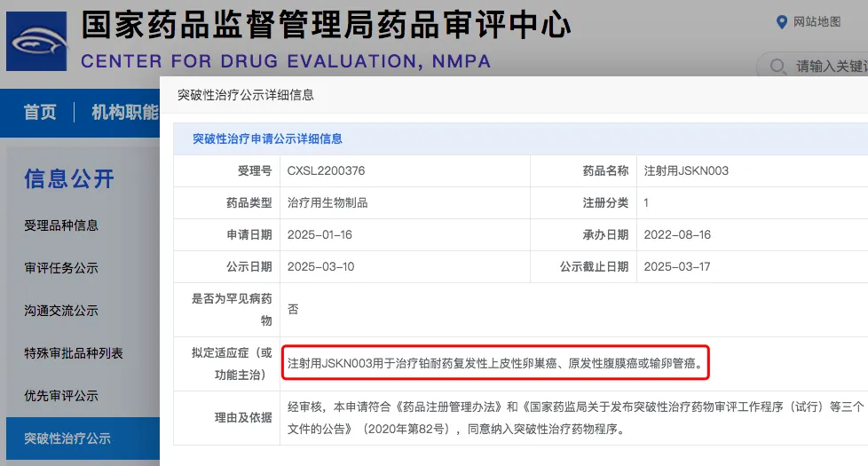Click the drug name 注射用JSKN003
The height and width of the screenshot is (466, 868).
pos(686,171)
